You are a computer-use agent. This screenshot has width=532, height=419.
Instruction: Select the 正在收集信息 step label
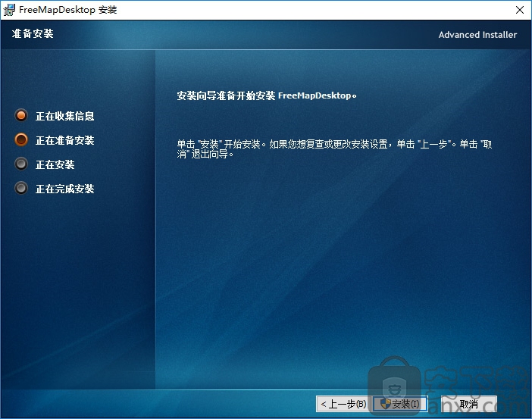click(x=65, y=116)
